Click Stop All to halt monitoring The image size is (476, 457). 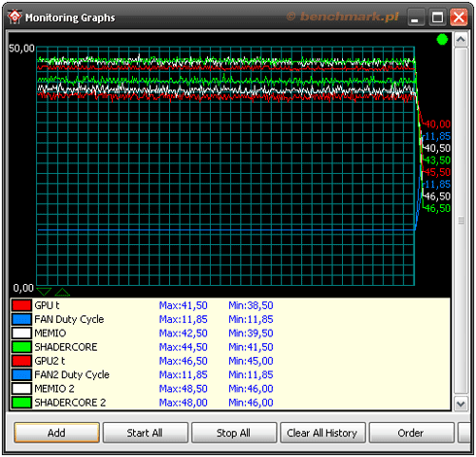234,433
